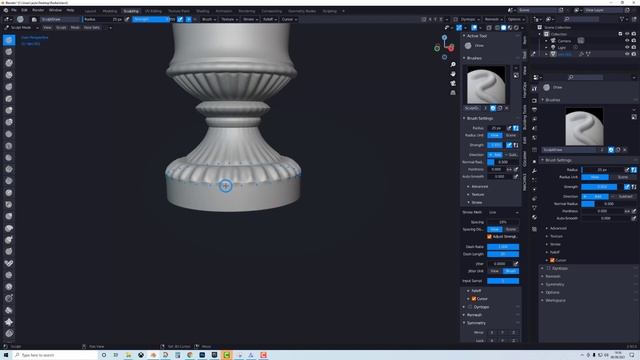Switch to the Shading workspace tab
The width and height of the screenshot is (640, 360).
point(202,11)
